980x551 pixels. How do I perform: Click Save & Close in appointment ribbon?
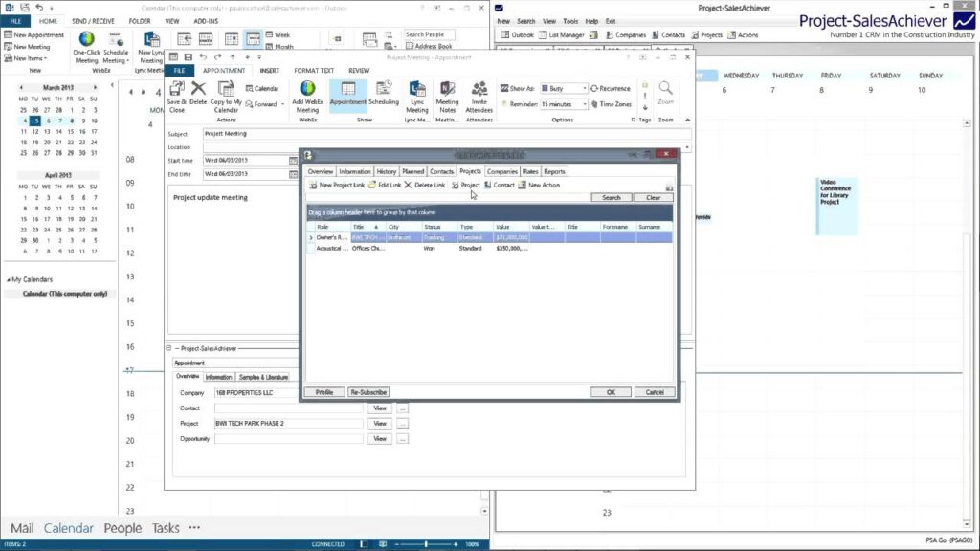pyautogui.click(x=177, y=97)
